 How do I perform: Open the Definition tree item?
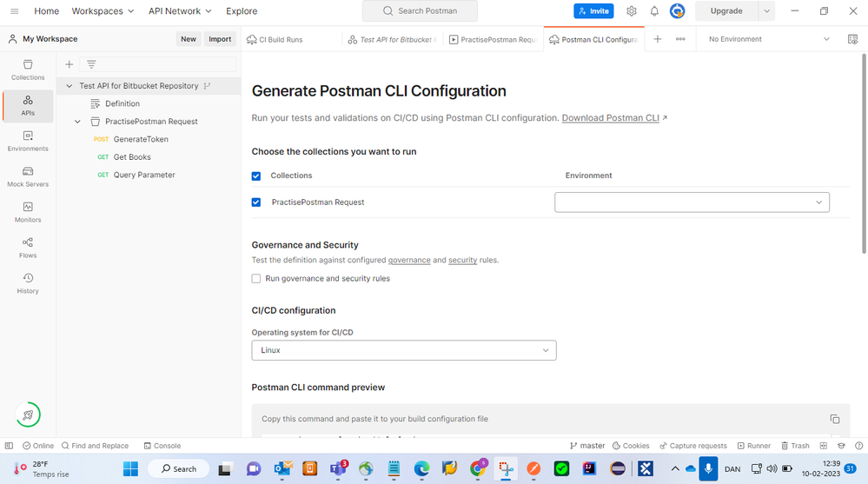[x=123, y=103]
